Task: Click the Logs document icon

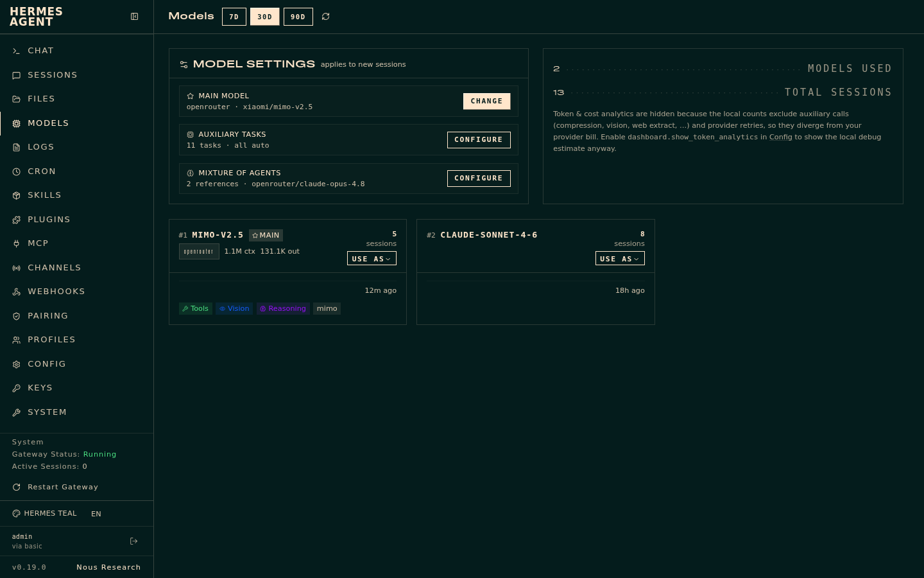Action: coord(17,147)
